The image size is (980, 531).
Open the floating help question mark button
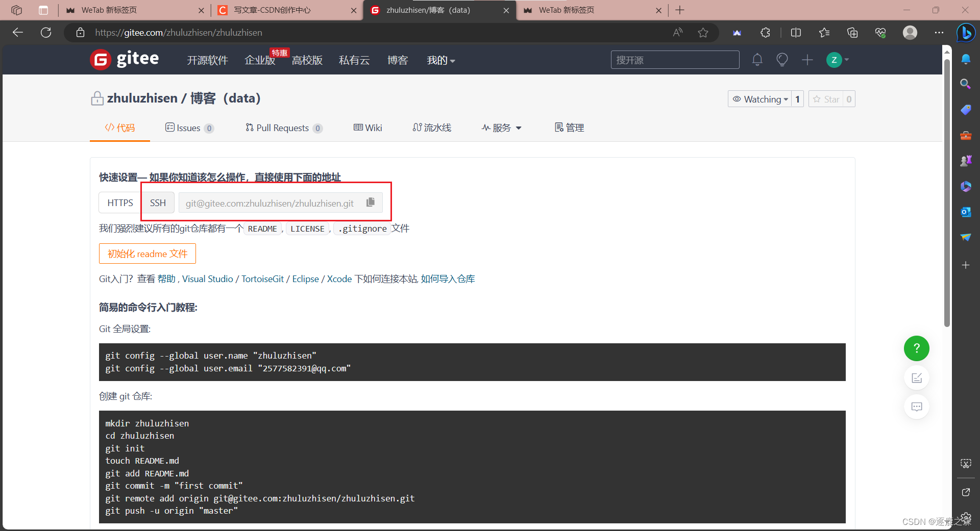coord(916,348)
